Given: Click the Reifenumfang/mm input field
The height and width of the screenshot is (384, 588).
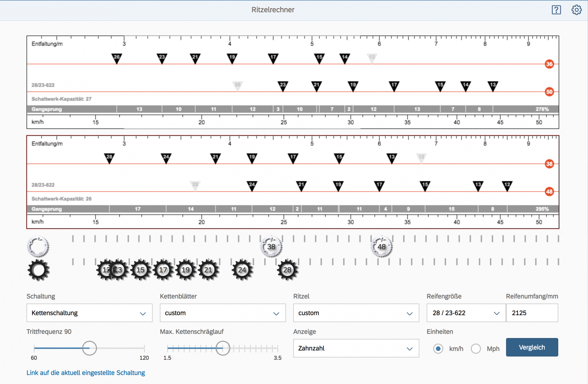Looking at the screenshot, I should tap(532, 313).
